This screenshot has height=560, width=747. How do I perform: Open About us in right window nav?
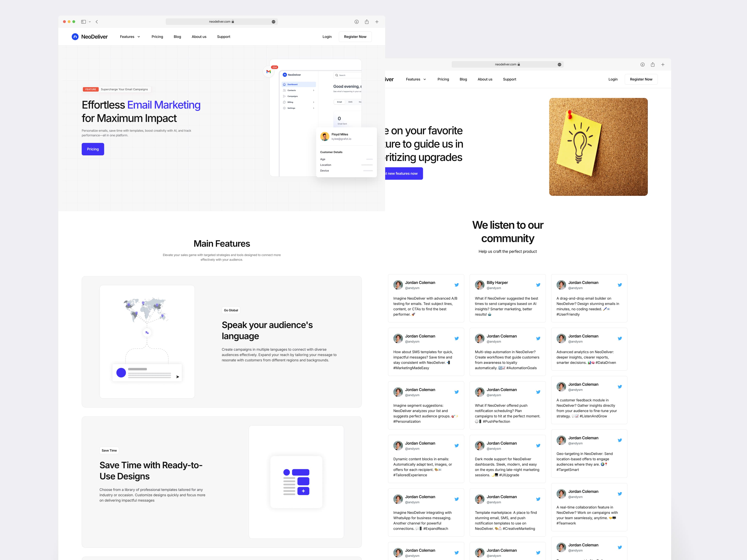[x=485, y=79]
